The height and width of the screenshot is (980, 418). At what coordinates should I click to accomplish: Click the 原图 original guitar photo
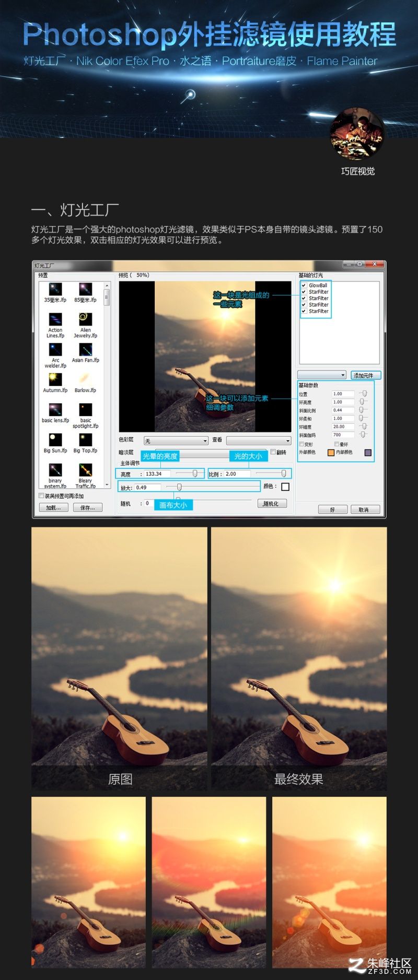tap(119, 658)
